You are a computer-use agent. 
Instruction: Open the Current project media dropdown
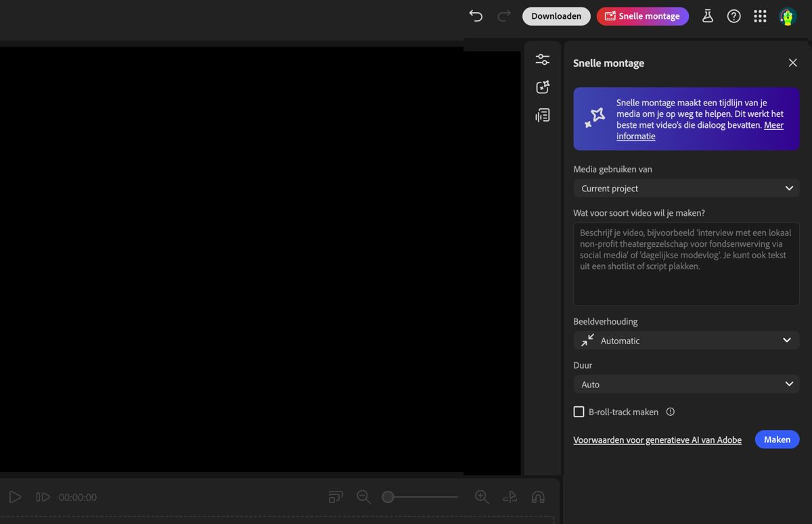click(x=685, y=188)
